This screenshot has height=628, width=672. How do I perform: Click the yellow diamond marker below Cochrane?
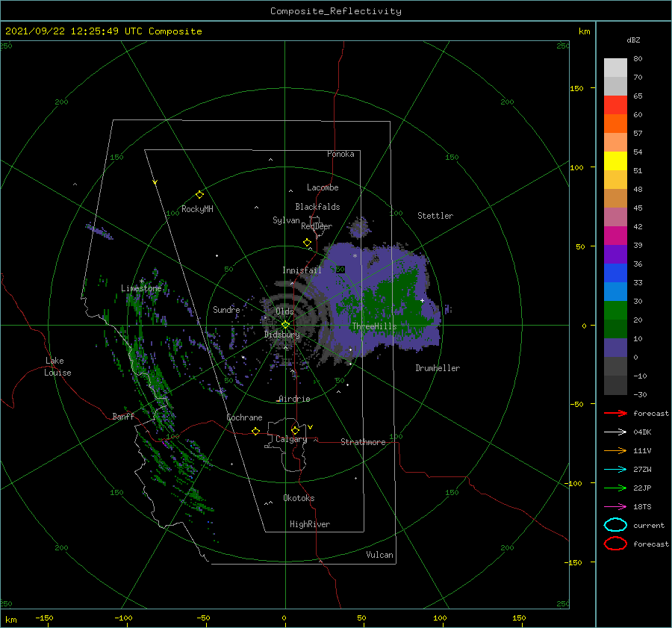255,431
